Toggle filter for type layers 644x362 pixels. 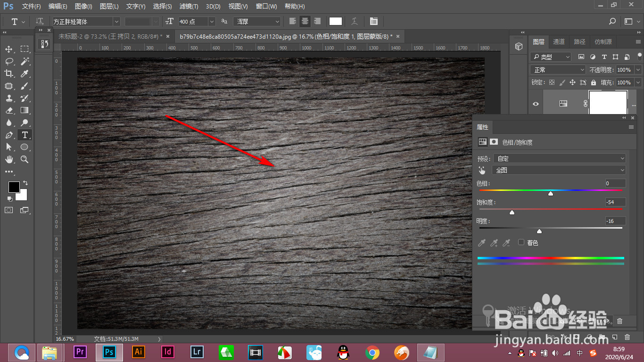[604, 57]
